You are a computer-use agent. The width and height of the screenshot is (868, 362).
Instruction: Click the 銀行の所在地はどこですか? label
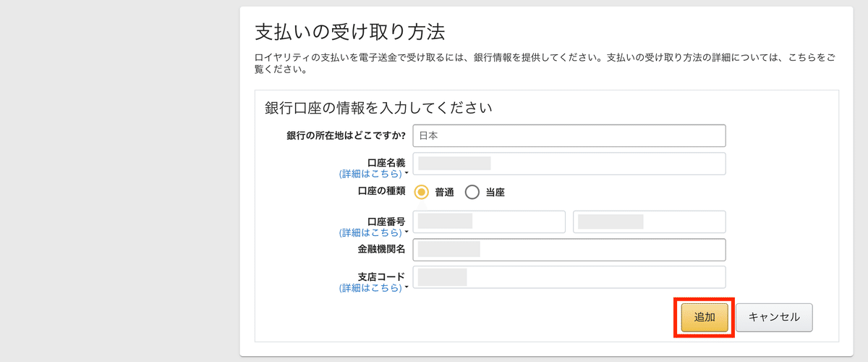[x=346, y=135]
